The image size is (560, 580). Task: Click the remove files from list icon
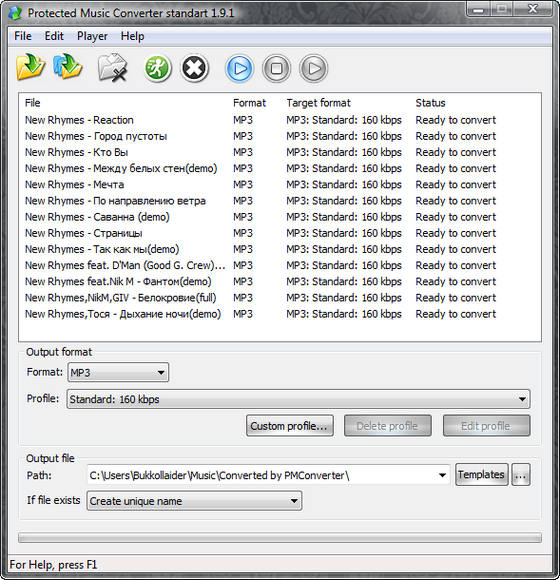[x=113, y=68]
